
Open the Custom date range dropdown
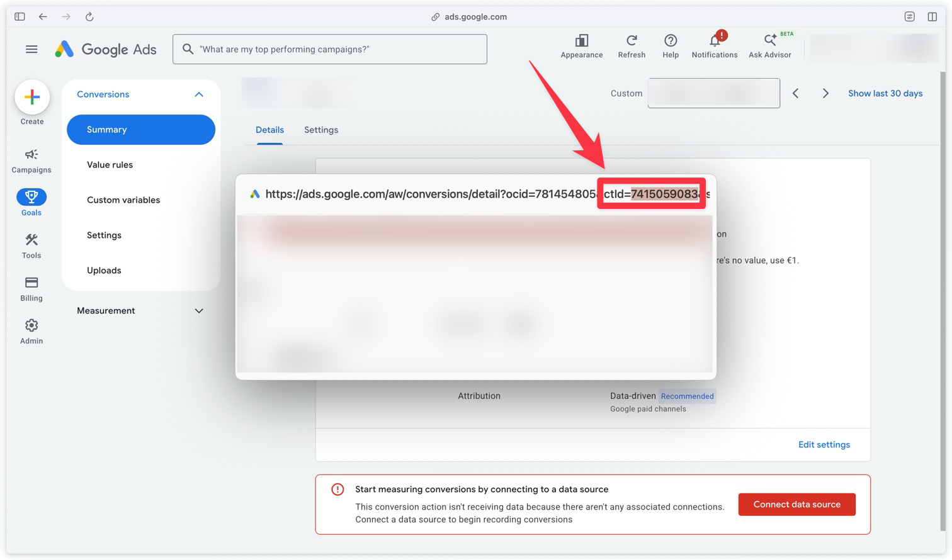coord(714,93)
